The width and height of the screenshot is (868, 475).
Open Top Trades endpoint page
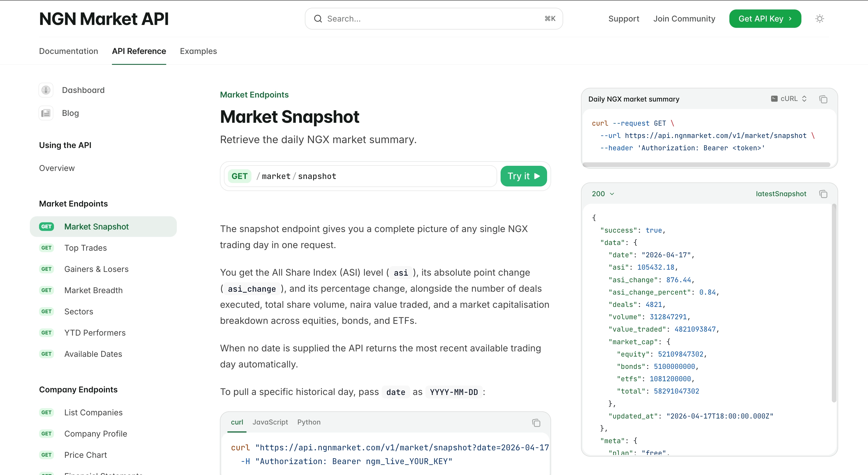[x=85, y=248]
